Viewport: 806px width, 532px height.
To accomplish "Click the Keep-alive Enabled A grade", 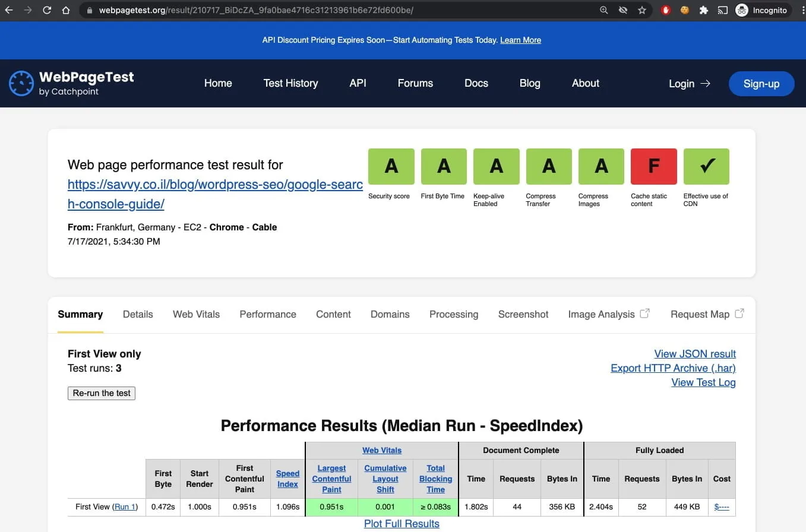I will click(497, 166).
